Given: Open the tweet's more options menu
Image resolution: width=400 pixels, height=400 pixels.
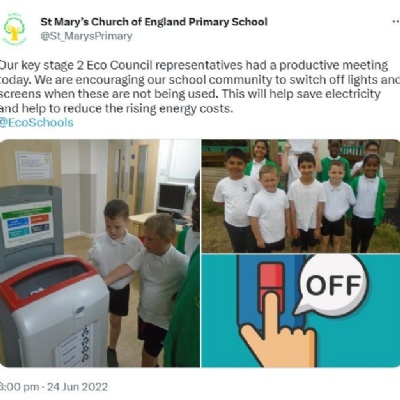Looking at the screenshot, I should pos(395,21).
